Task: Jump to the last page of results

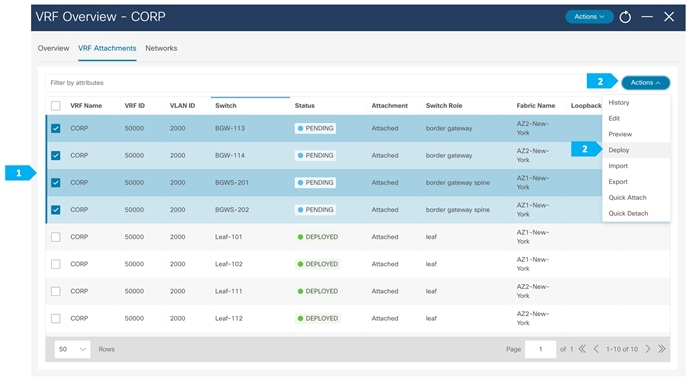Action: [x=662, y=349]
